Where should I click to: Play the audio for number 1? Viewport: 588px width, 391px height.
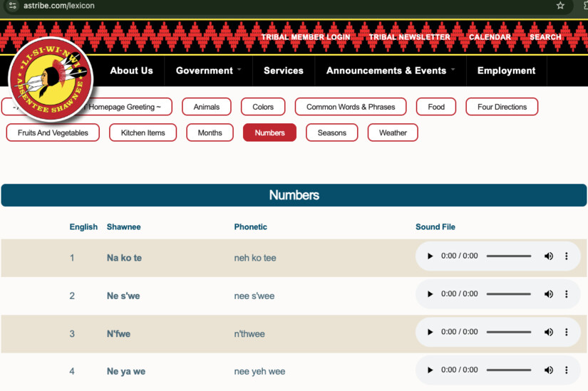tap(430, 256)
